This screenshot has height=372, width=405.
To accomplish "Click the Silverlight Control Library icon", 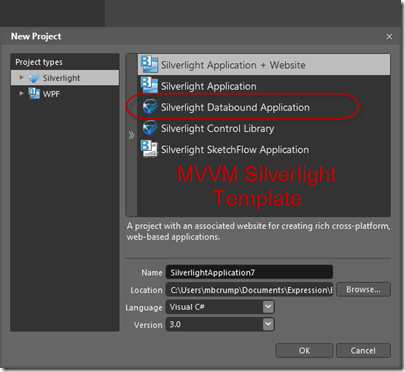I will (150, 128).
